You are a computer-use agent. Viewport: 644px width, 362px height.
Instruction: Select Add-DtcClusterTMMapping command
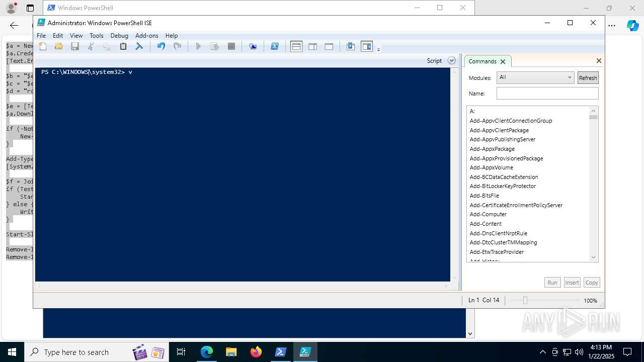click(x=503, y=242)
